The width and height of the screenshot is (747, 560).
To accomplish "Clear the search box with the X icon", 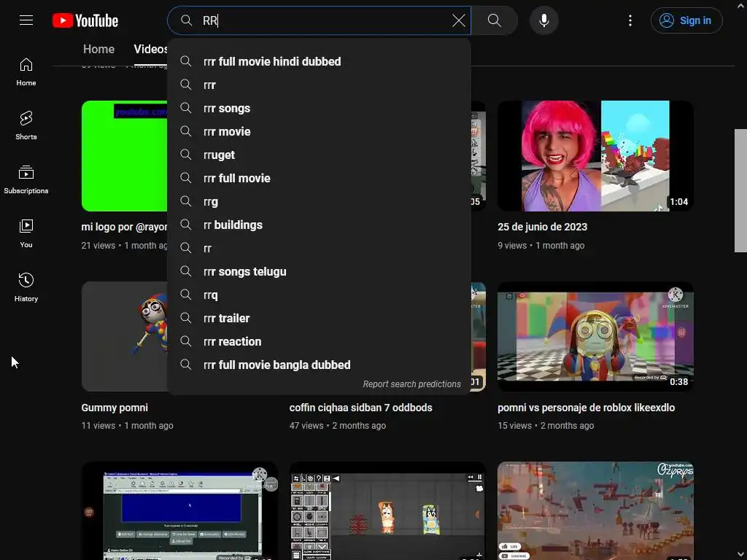I will tap(458, 20).
